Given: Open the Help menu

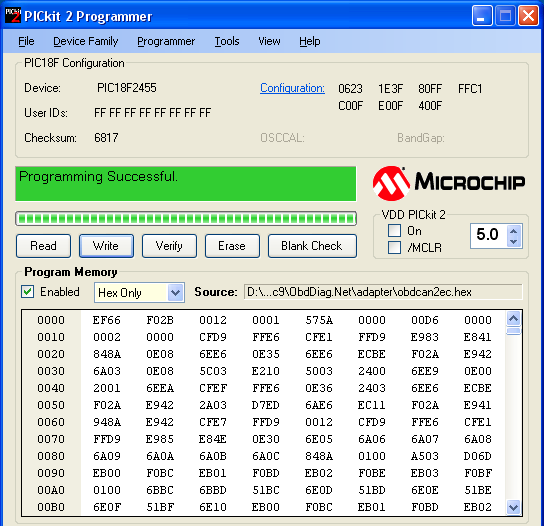Looking at the screenshot, I should click(x=309, y=41).
